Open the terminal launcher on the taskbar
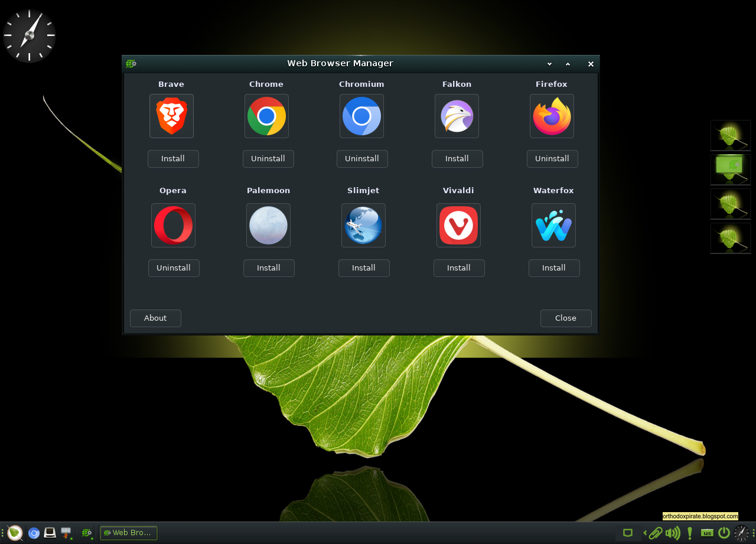The width and height of the screenshot is (756, 544). (x=50, y=533)
